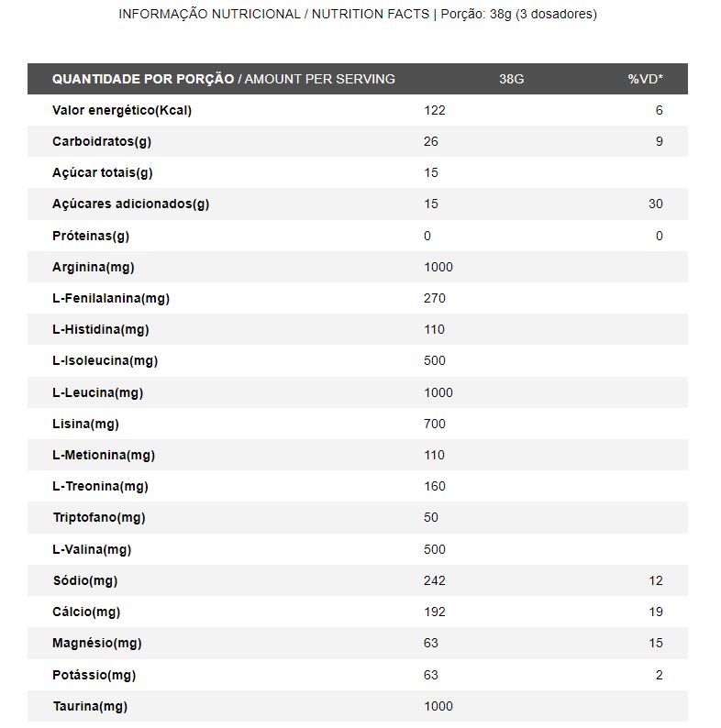Click the 38G column header

pos(512,79)
